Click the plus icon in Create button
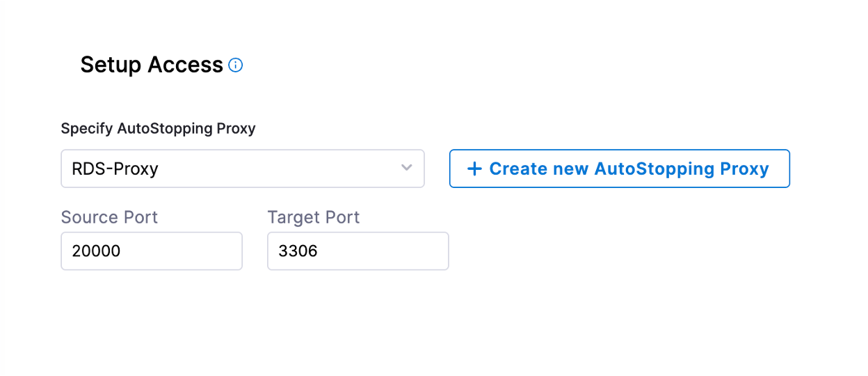 coord(474,169)
